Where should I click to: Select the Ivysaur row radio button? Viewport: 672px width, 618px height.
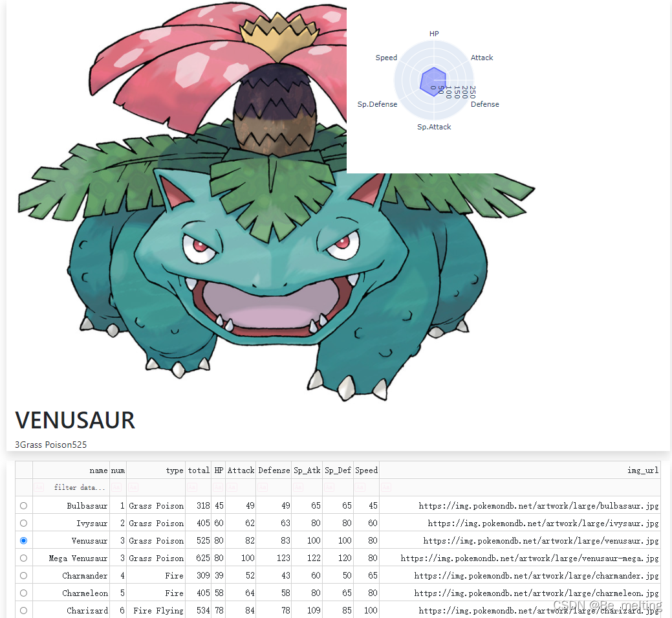coord(23,524)
